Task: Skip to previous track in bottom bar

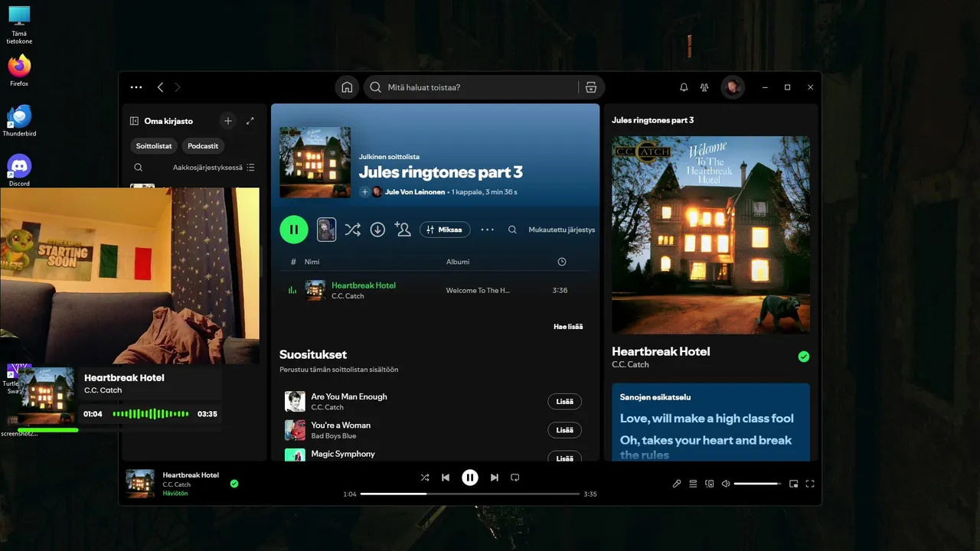Action: pyautogui.click(x=446, y=478)
